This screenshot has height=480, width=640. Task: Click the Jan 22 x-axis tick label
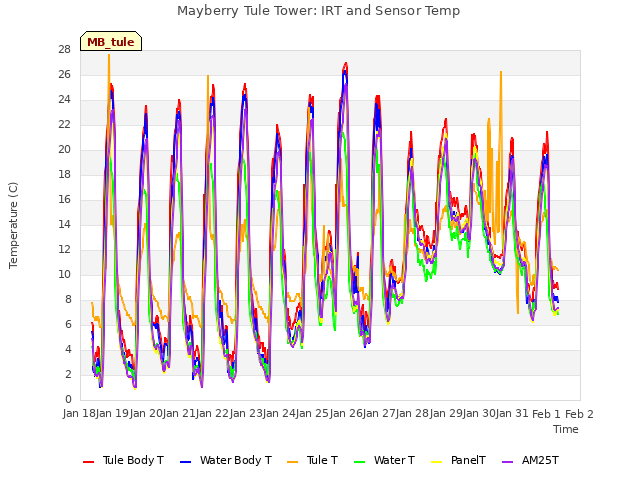click(213, 414)
